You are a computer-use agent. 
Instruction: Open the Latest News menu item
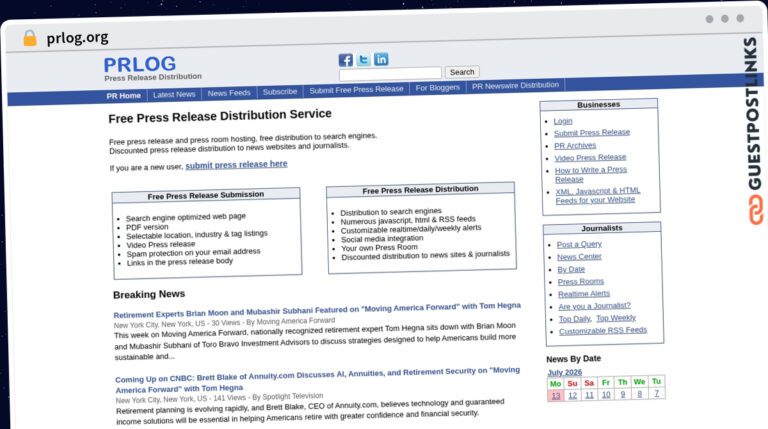coord(174,94)
